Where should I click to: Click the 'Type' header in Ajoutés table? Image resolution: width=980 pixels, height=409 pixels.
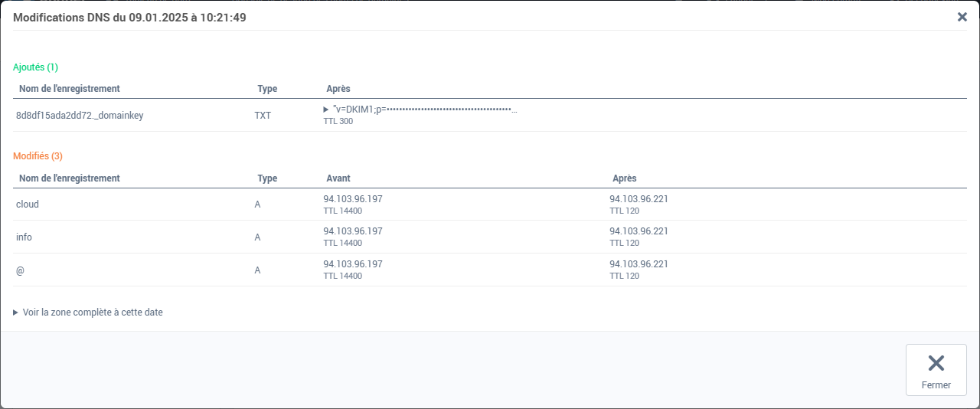267,89
